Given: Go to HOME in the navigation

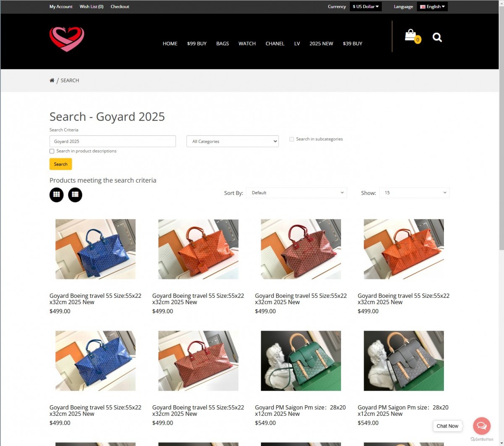Looking at the screenshot, I should 170,44.
